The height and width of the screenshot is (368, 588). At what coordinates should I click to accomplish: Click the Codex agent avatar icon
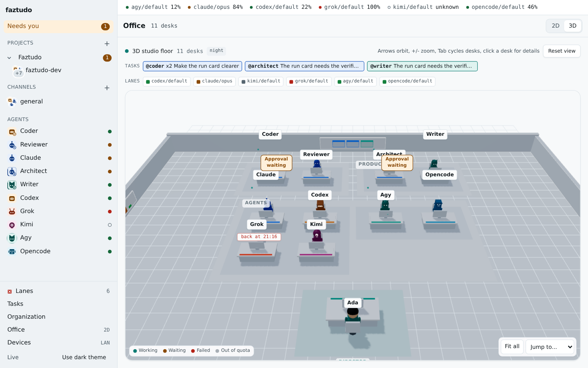pos(12,198)
